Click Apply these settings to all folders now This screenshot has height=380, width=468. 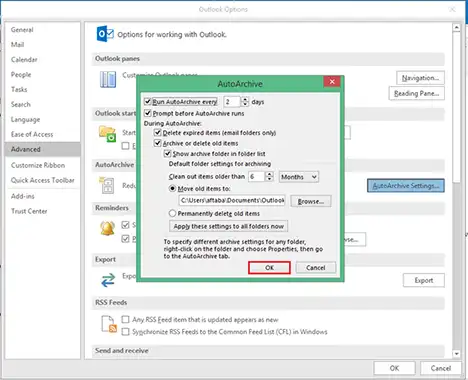(x=228, y=226)
